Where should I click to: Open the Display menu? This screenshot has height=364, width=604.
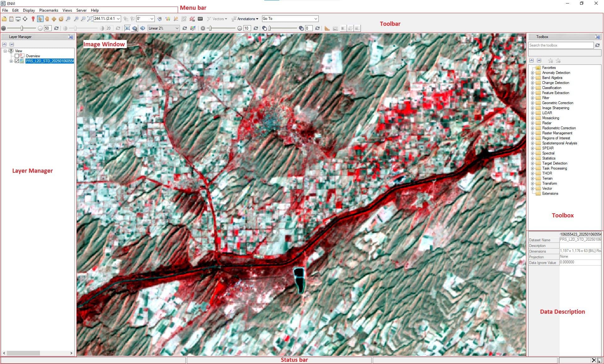29,10
